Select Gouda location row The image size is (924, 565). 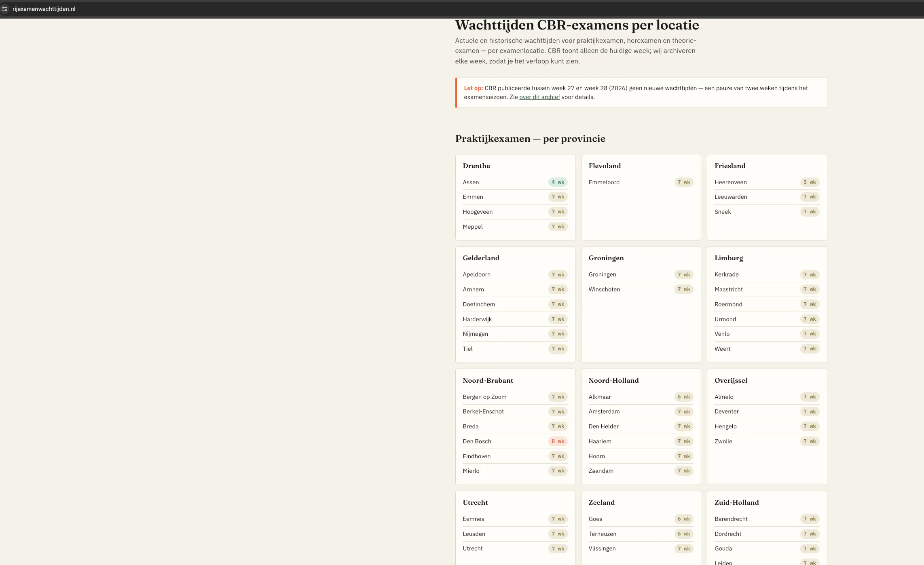tap(767, 548)
